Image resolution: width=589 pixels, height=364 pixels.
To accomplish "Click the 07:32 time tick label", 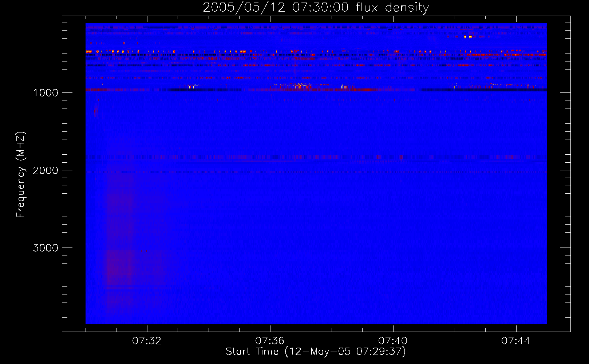I will pos(147,341).
